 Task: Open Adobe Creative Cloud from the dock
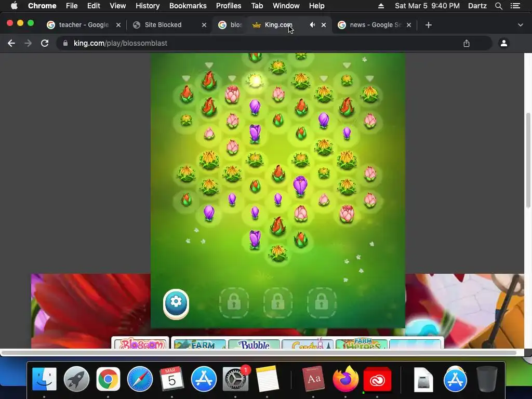point(377,379)
